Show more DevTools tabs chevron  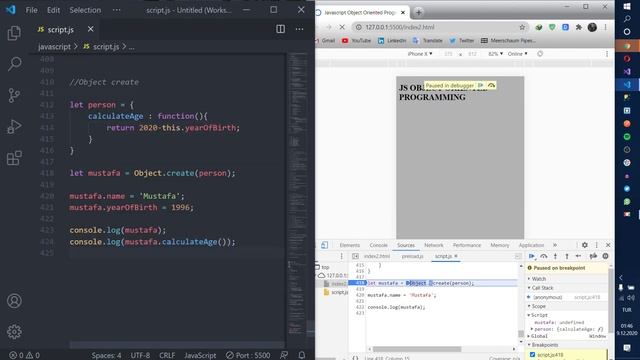555,245
